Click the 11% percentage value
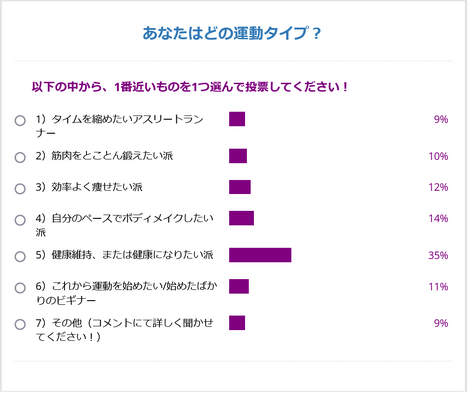 coord(438,287)
